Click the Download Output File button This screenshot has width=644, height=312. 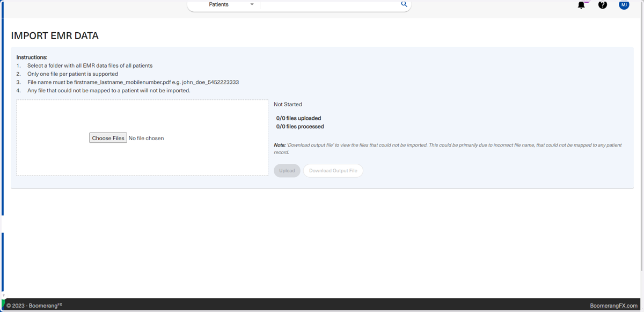333,171
